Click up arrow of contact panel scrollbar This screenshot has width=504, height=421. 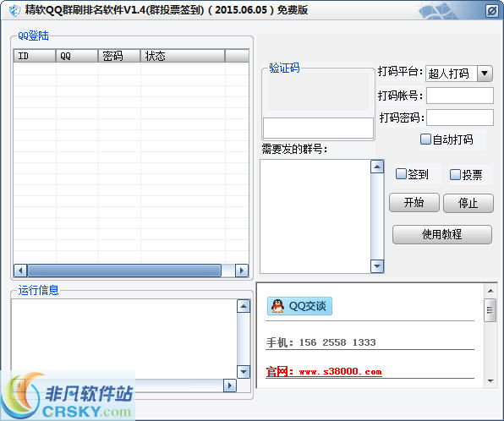click(x=490, y=291)
